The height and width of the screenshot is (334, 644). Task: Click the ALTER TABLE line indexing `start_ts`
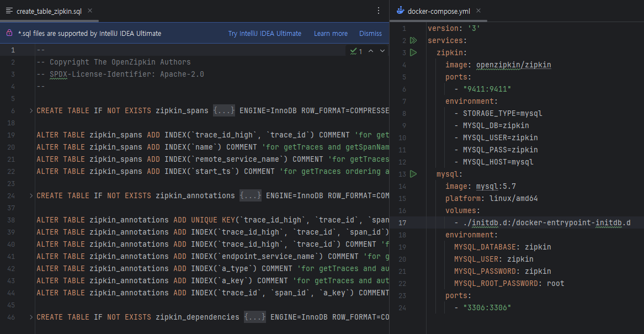212,171
